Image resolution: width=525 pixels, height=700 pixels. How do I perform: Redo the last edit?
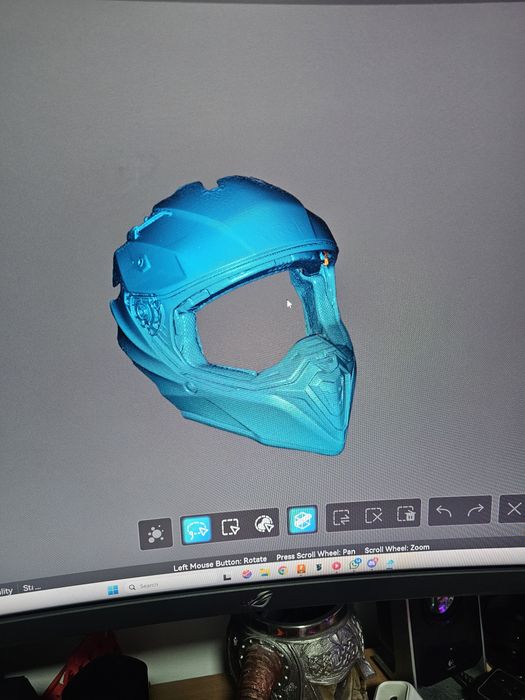[476, 509]
